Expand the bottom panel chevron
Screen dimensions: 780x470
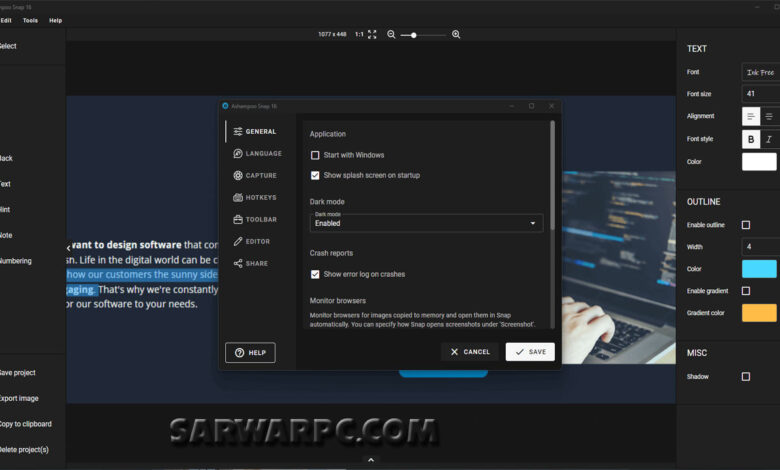coord(371,460)
